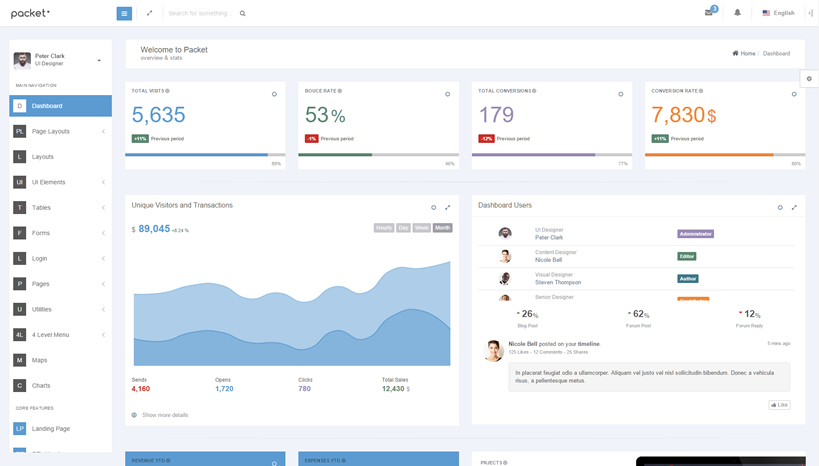This screenshot has width=819, height=466.
Task: Toggle the sidebar hamburger menu button
Action: coord(124,13)
